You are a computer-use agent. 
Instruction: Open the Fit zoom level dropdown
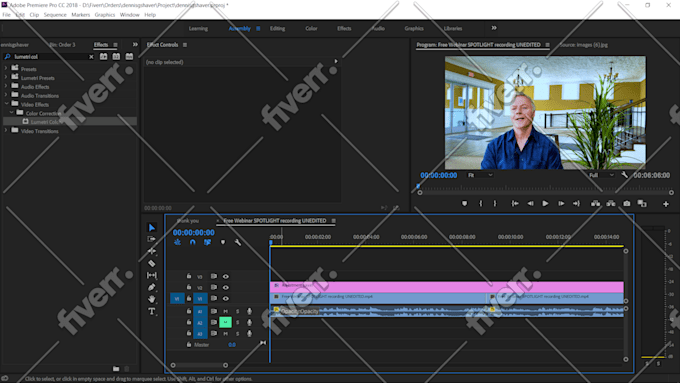click(480, 175)
